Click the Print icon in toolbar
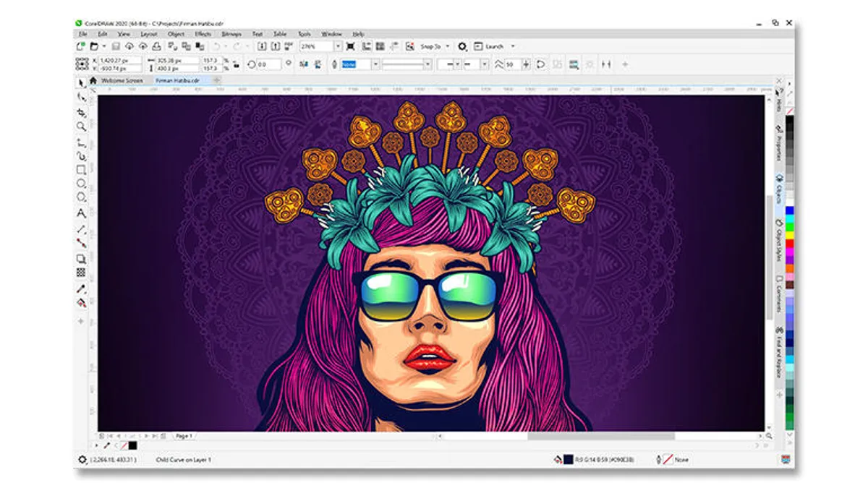The height and width of the screenshot is (488, 868). point(156,46)
